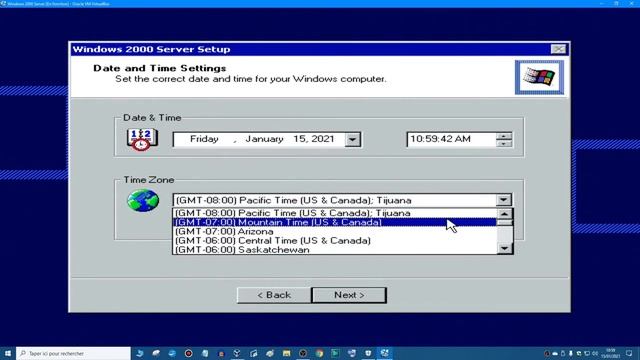The image size is (640, 360).
Task: Choose the Arizona time zone entry
Action: [x=335, y=232]
